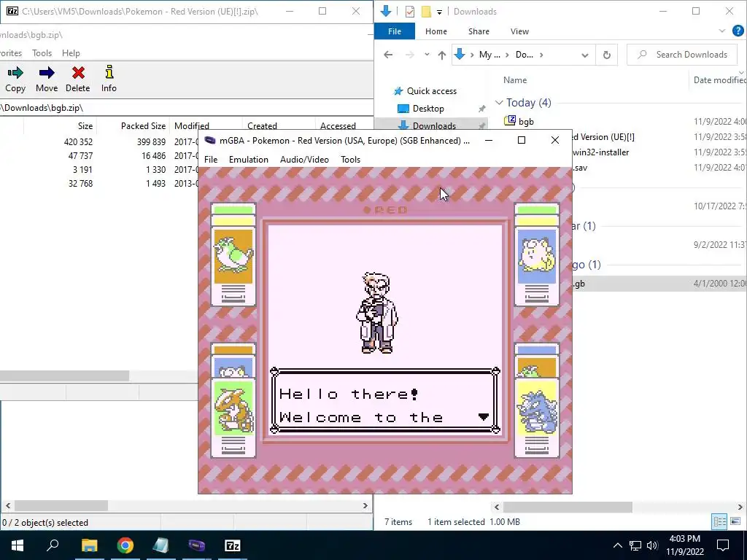The width and height of the screenshot is (747, 560).
Task: Click the Copy icon in 7-Zip toolbar
Action: (15, 73)
